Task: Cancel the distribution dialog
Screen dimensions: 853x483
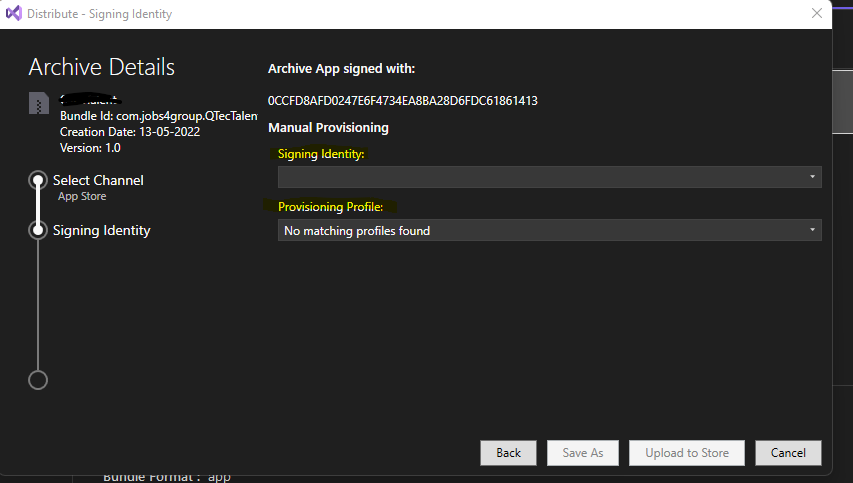Action: click(x=788, y=453)
